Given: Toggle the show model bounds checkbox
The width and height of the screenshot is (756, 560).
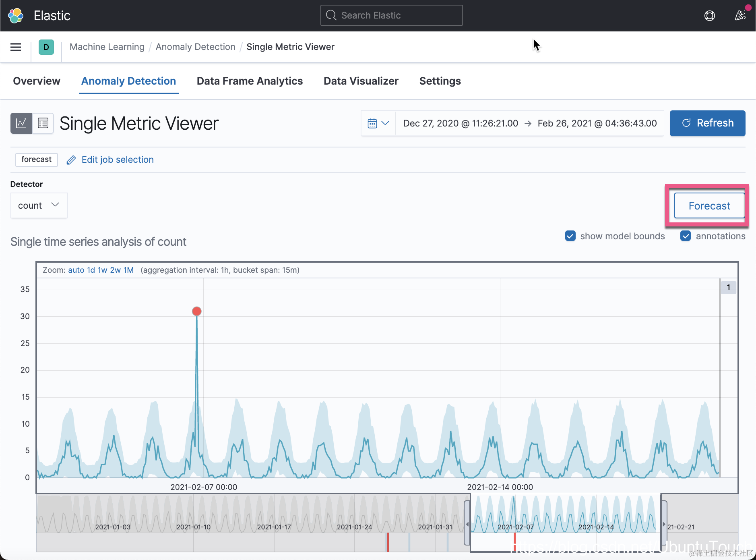Looking at the screenshot, I should (570, 236).
